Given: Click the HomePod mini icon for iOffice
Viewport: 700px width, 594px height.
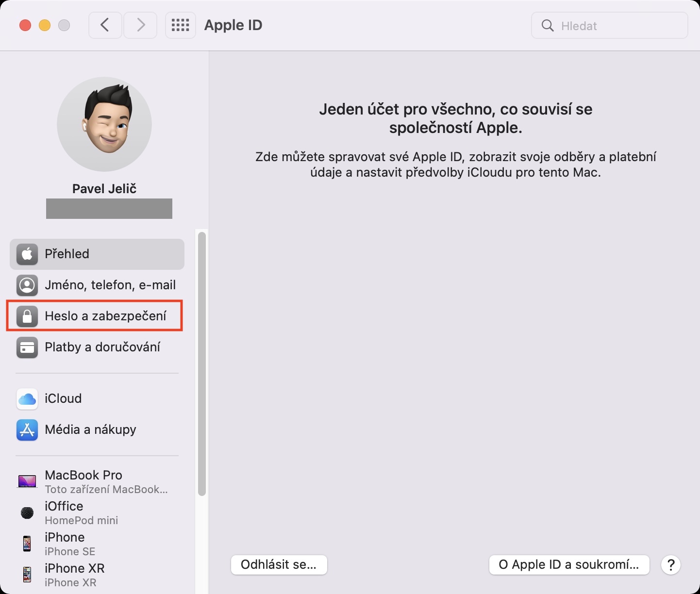Looking at the screenshot, I should point(27,512).
